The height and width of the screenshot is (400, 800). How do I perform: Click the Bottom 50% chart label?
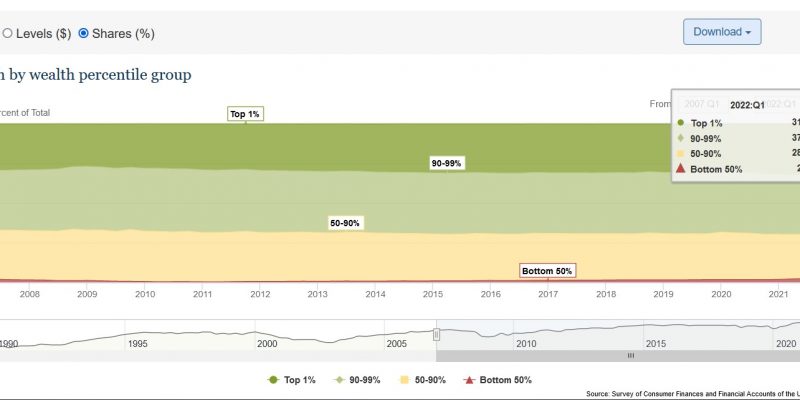(548, 271)
